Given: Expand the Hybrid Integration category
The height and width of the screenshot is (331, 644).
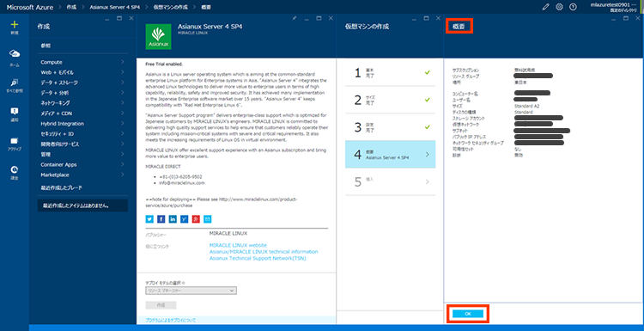Looking at the screenshot, I should [x=82, y=124].
